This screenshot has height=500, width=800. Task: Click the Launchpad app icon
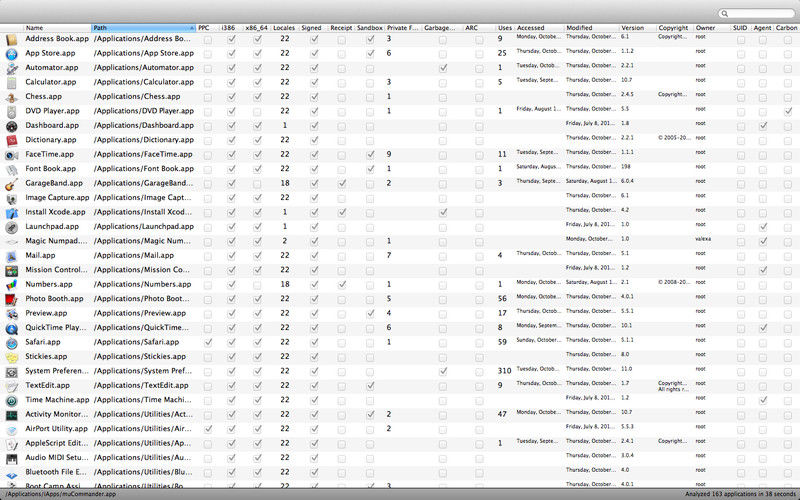[x=11, y=228]
